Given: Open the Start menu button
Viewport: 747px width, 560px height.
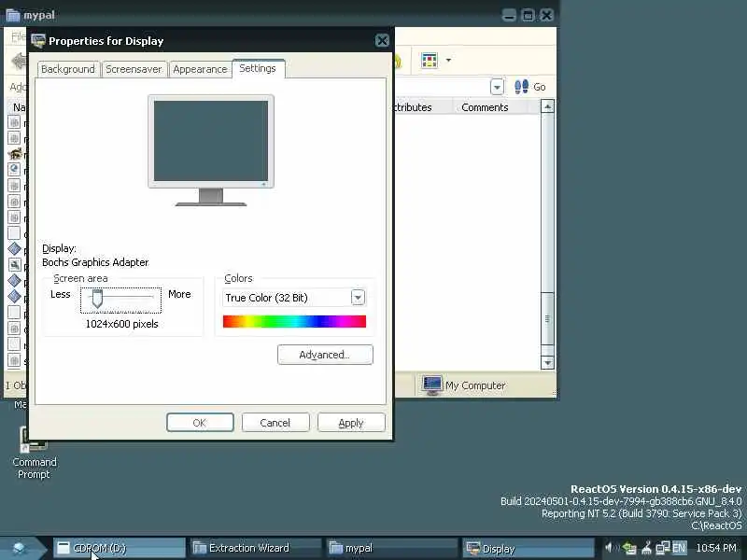Looking at the screenshot, I should [20, 549].
